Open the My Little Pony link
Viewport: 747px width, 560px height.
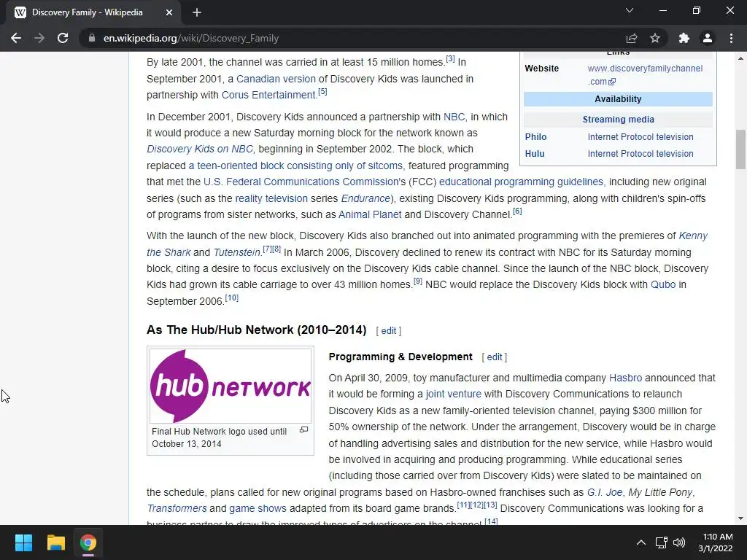(x=660, y=492)
